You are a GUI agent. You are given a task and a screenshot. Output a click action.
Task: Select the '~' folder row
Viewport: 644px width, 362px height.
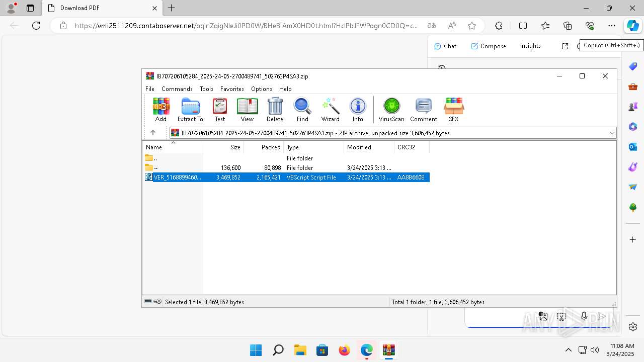(287, 167)
